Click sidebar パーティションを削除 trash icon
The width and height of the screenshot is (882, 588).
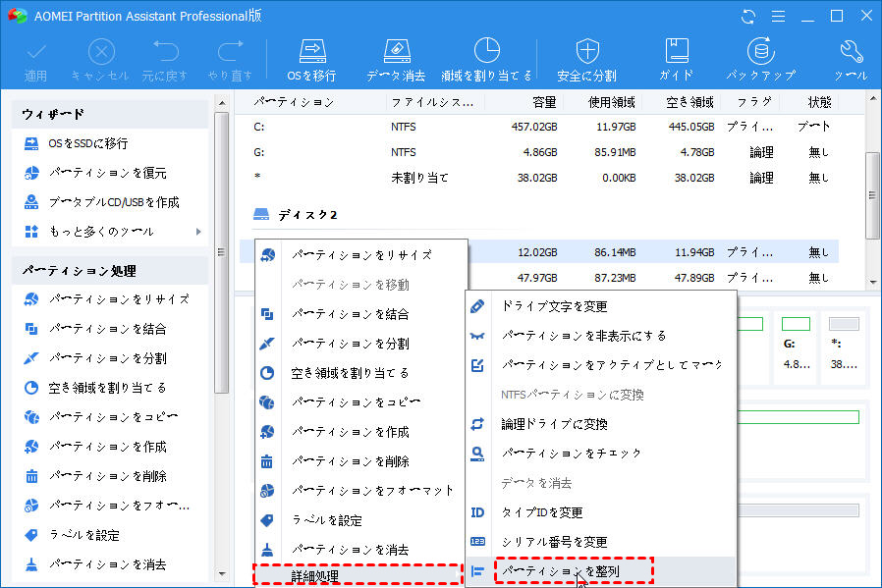(31, 476)
